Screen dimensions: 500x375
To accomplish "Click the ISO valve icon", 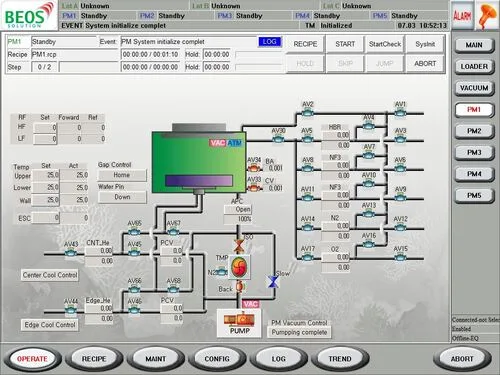I will click(238, 246).
